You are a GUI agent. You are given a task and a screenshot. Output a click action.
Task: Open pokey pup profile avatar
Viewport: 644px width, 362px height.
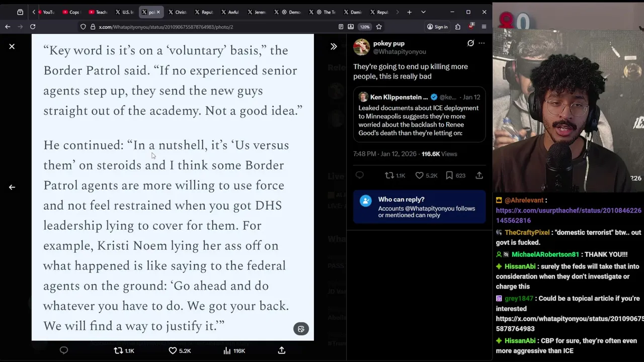[x=361, y=47]
